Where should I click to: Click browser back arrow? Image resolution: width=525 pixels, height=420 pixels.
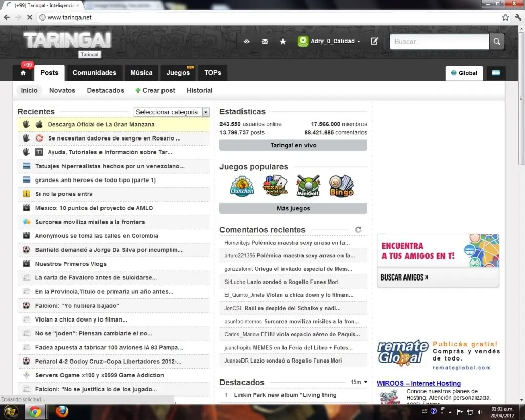(x=7, y=17)
